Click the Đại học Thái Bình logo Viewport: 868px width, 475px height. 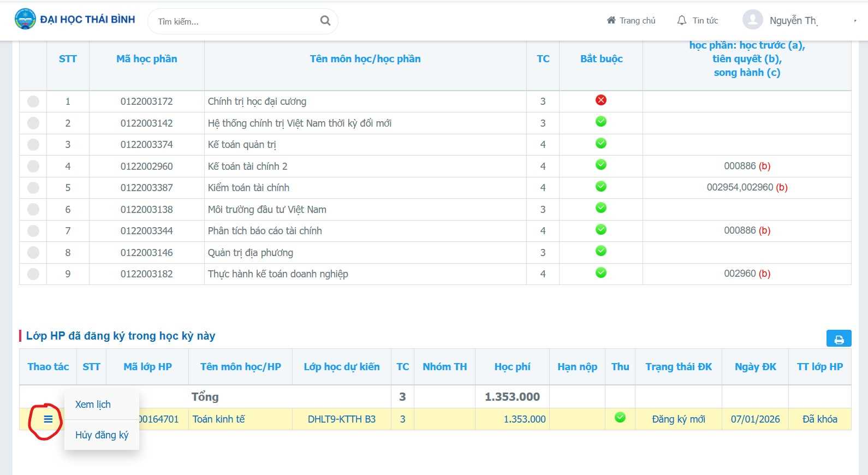tap(25, 20)
